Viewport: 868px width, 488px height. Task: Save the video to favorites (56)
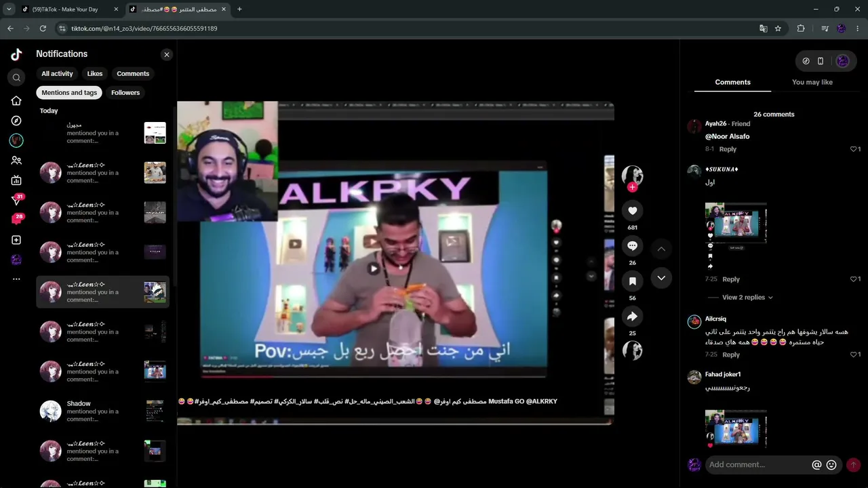click(633, 281)
